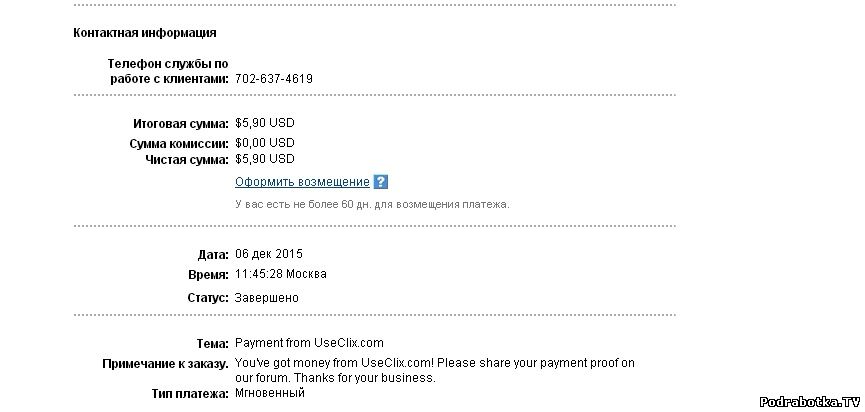865x412 pixels.
Task: Click the order note about UseClix.com money
Action: pos(435,370)
